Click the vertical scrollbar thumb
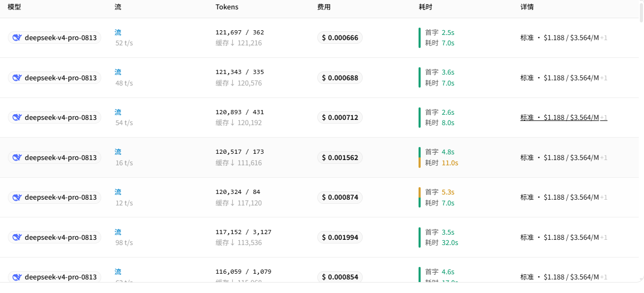 tap(641, 11)
